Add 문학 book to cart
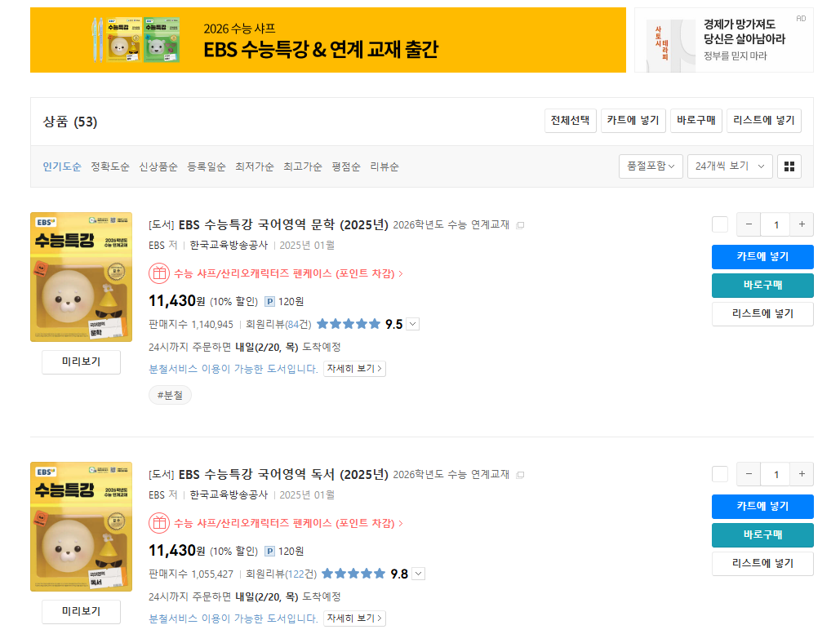This screenshot has height=634, width=840. [762, 256]
